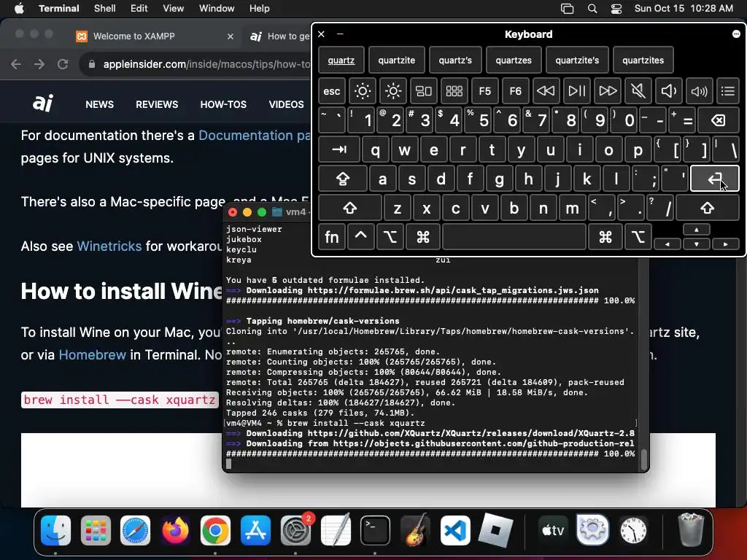
Task: Tap the right arrow key
Action: (726, 244)
